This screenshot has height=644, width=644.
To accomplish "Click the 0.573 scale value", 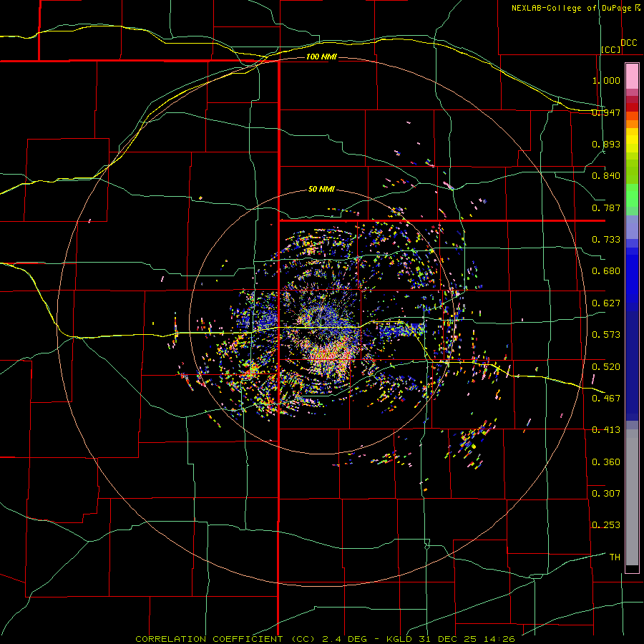I will point(606,335).
